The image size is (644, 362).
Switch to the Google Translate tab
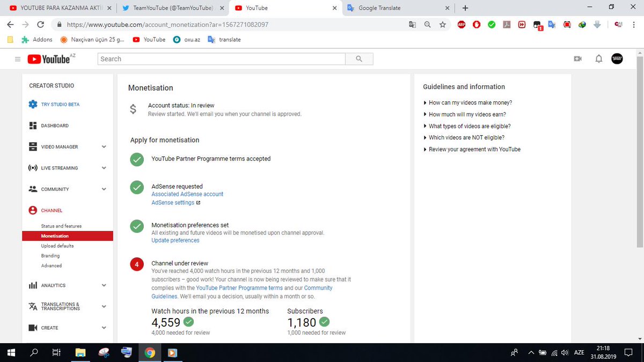pos(397,8)
